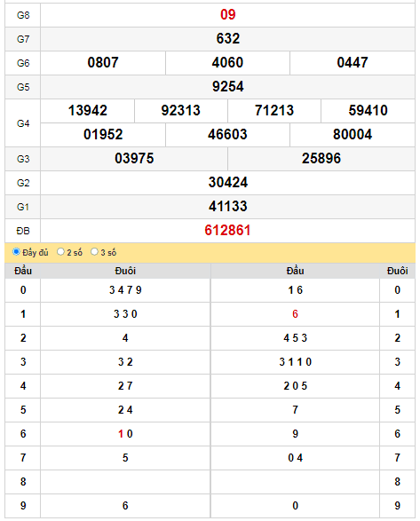
Task: Click the ĐB row label
Action: 23,231
